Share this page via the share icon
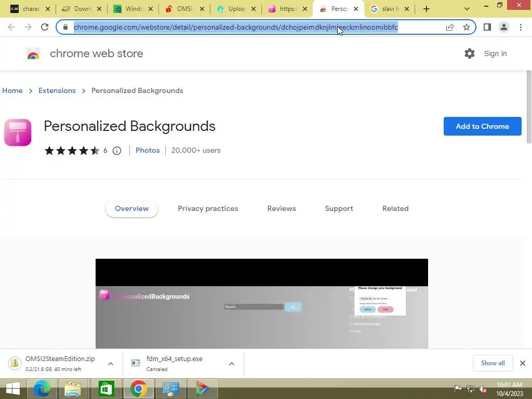Screen dimensions: 532x399 point(450,27)
